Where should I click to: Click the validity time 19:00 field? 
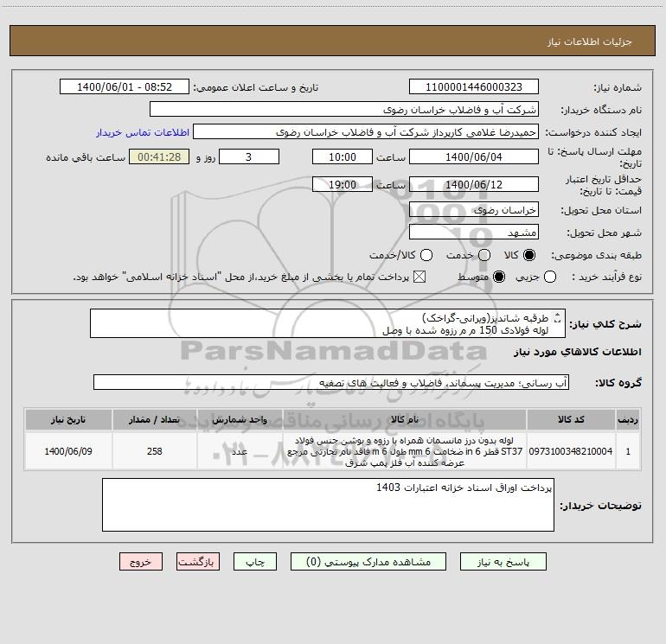tap(343, 184)
